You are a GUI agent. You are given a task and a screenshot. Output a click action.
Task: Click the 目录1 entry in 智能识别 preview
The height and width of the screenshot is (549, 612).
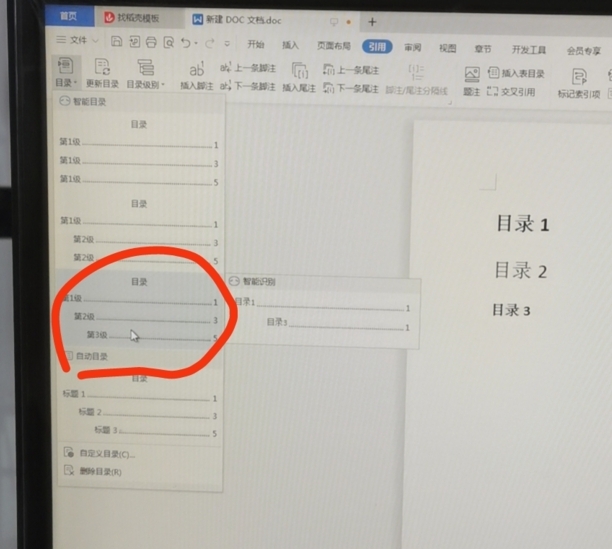(322, 305)
